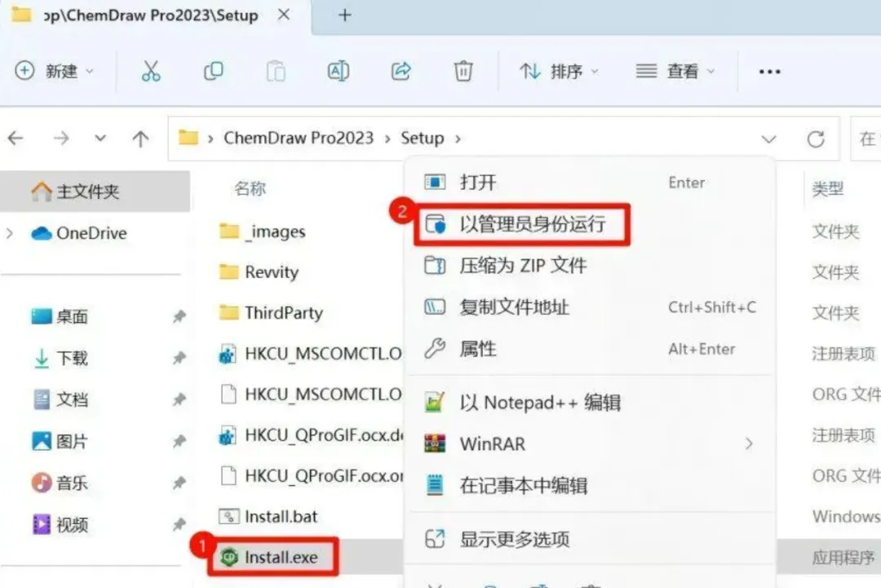The height and width of the screenshot is (588, 881).
Task: Open the 新建 dropdown
Action: point(55,71)
